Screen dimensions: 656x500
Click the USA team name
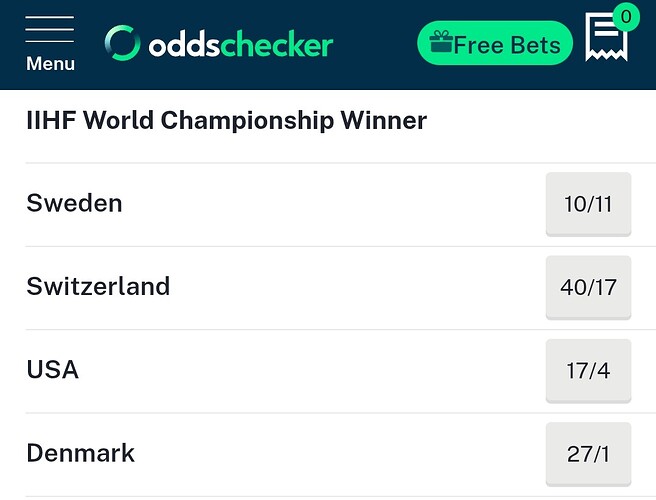[x=53, y=370]
